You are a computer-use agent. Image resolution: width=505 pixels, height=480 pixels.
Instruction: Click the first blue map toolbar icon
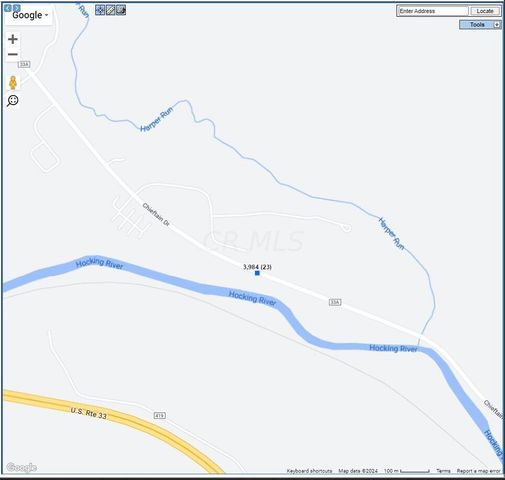pyautogui.click(x=100, y=10)
